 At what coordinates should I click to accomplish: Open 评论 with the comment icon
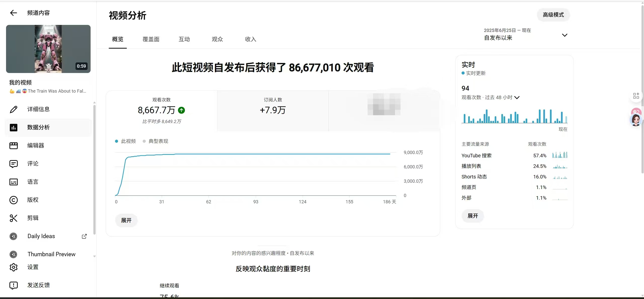pyautogui.click(x=14, y=164)
